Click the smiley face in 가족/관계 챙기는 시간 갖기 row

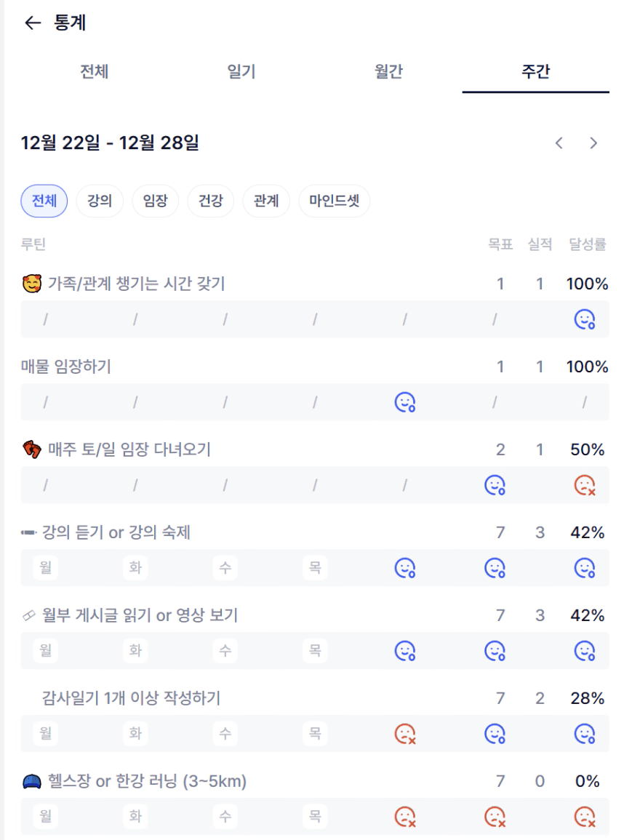coord(585,319)
